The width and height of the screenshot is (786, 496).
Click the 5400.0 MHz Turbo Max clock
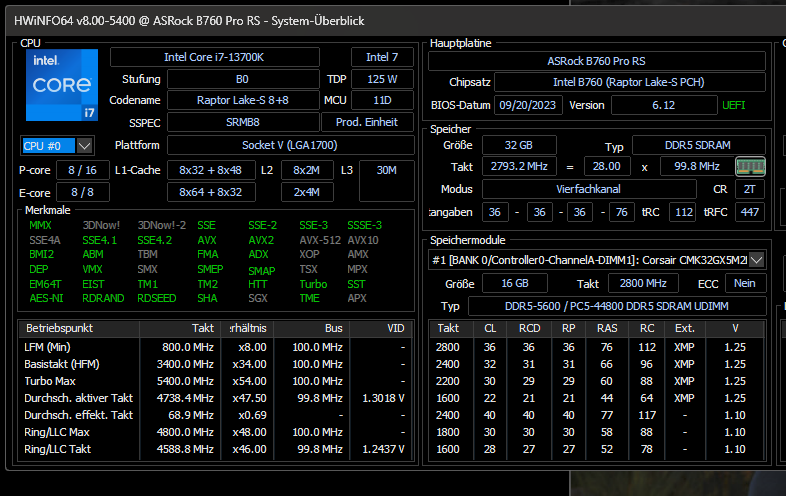[x=185, y=381]
